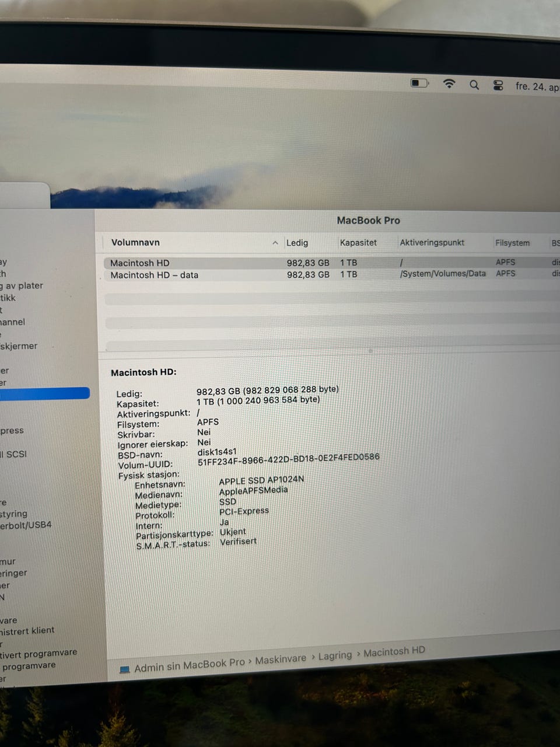
Task: Click the Volum-UUID value 51FF234F-8966…
Action: click(288, 459)
